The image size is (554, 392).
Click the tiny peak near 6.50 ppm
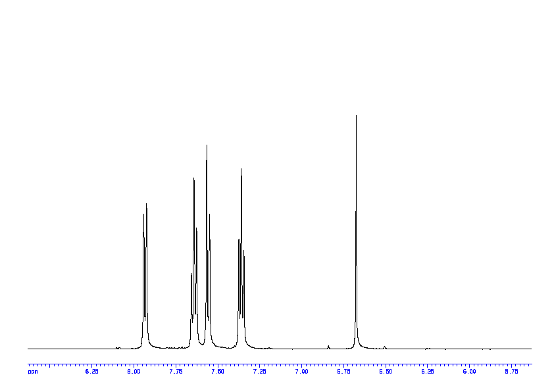[385, 347]
